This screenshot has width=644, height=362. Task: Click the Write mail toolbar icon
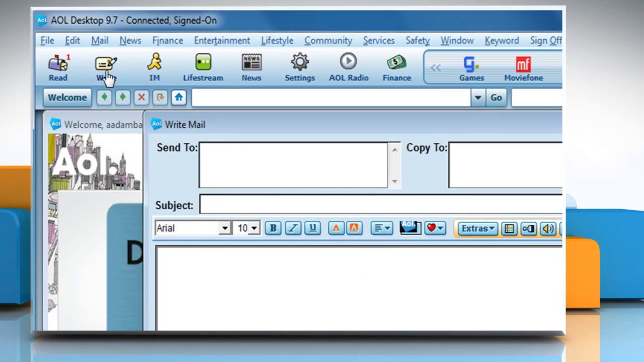point(106,68)
